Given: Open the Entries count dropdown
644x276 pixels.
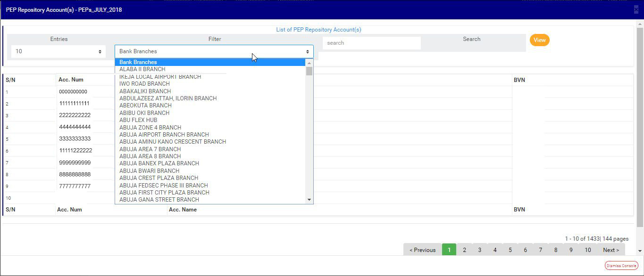Looking at the screenshot, I should click(x=59, y=51).
